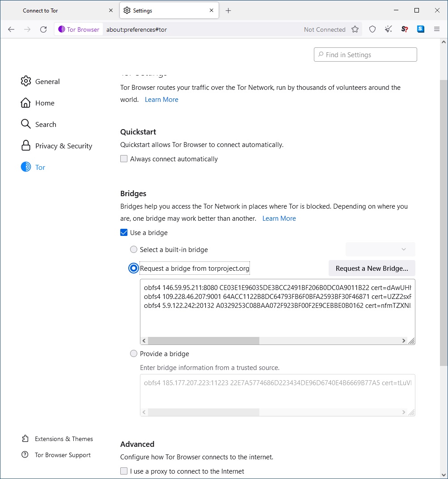Open the application hamburger menu
Screen dimensions: 448x479
(437, 29)
